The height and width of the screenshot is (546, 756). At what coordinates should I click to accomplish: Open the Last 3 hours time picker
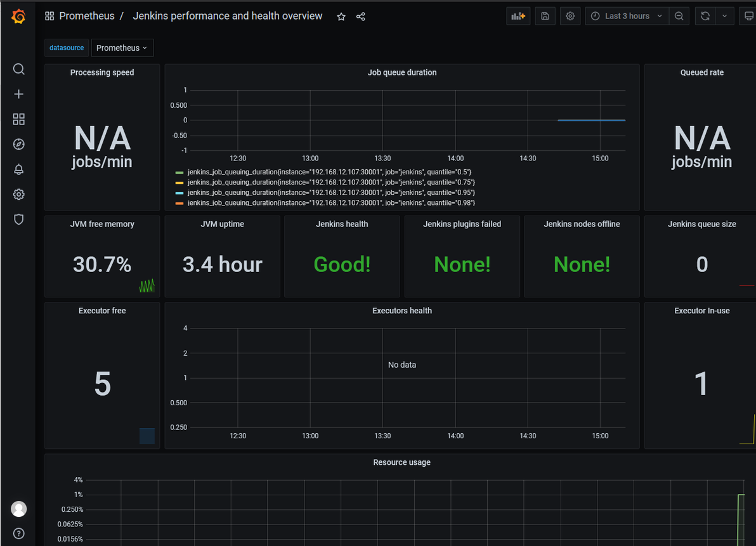(627, 16)
